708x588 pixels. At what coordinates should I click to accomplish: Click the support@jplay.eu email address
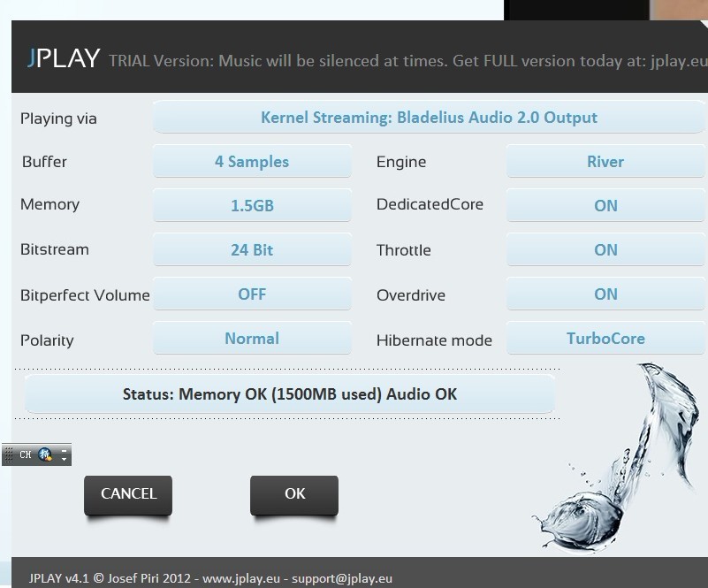coord(342,578)
